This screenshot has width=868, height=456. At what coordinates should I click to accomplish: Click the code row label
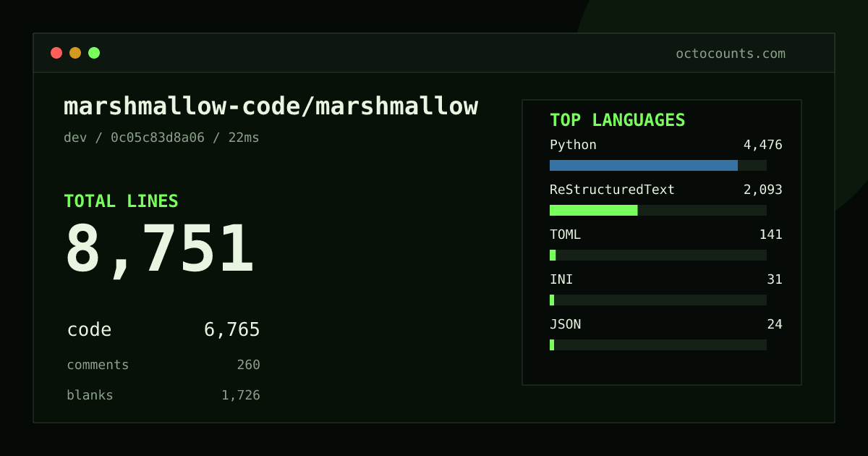click(89, 330)
